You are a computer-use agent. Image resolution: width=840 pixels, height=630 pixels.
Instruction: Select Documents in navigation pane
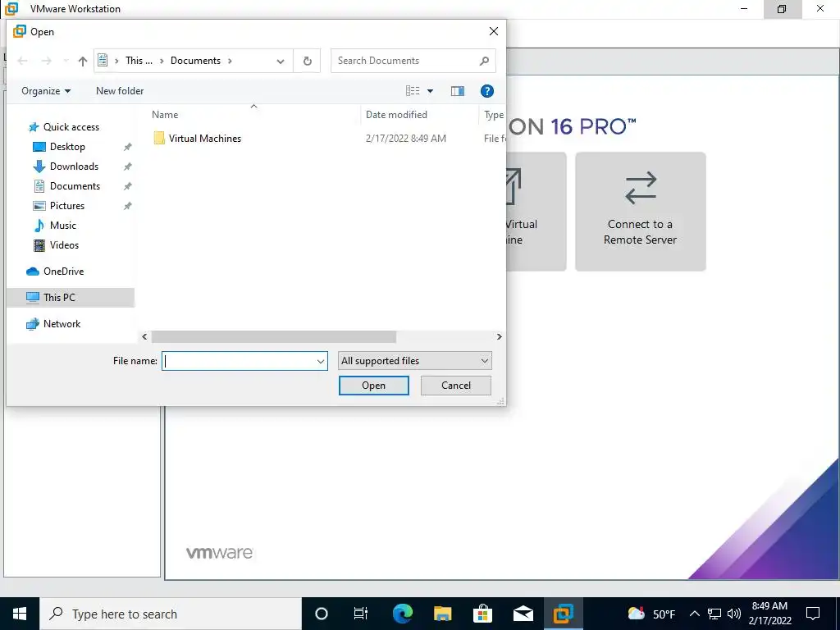75,186
